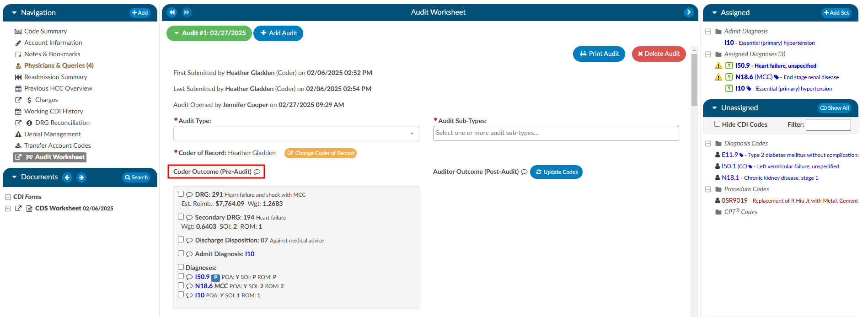This screenshot has height=317, width=868.
Task: Click the tag icon next to N18.6 (MCC)
Action: [x=777, y=77]
